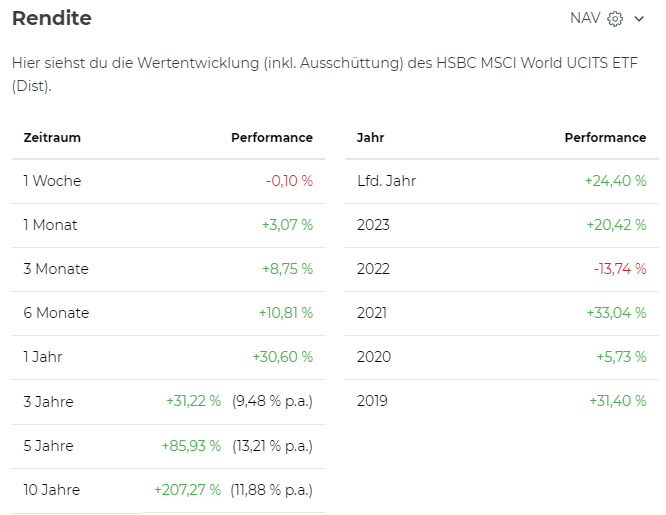
Task: Select the 6 Monate row label
Action: coord(56,313)
